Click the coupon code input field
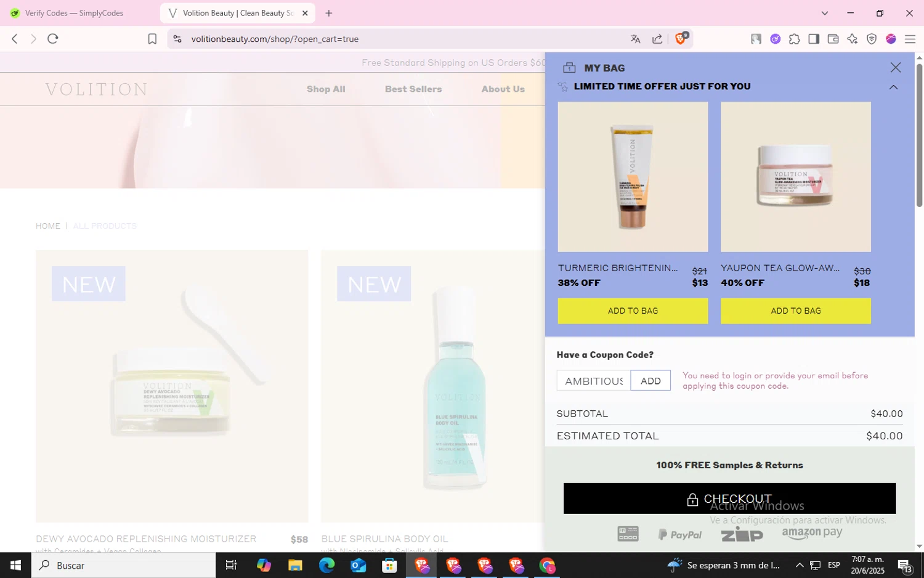Screen dimensions: 924x578 click(594, 381)
